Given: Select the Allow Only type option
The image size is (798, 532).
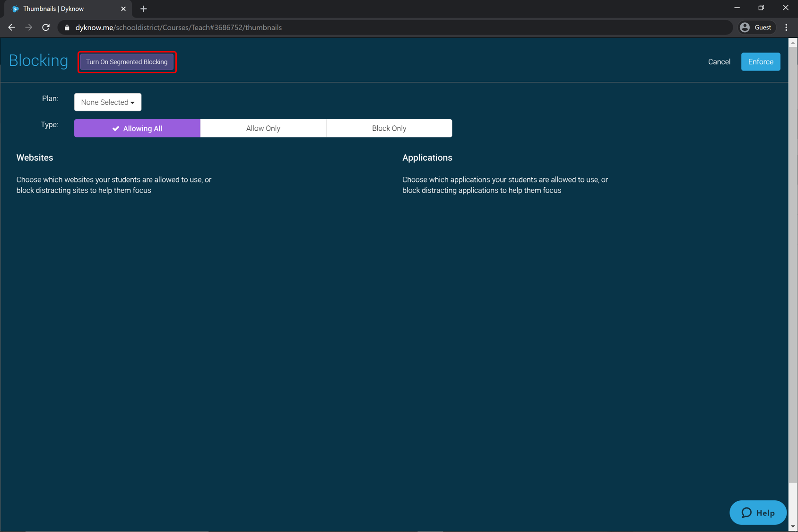Looking at the screenshot, I should point(263,128).
